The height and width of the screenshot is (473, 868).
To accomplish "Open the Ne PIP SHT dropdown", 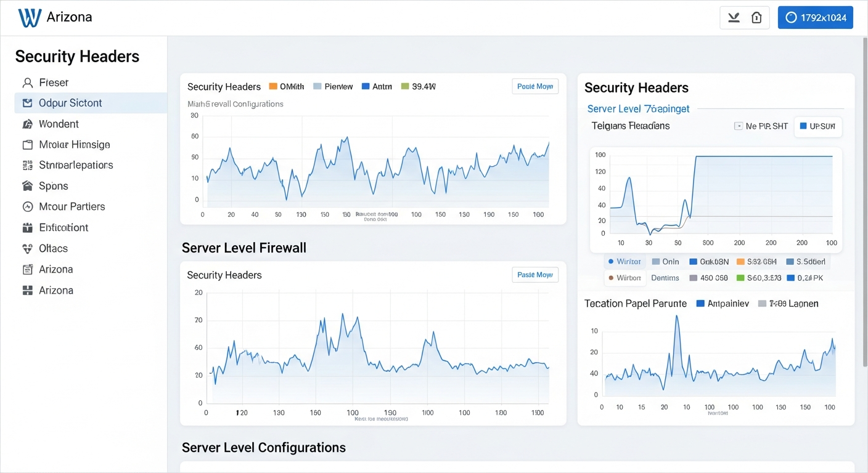I will point(762,126).
